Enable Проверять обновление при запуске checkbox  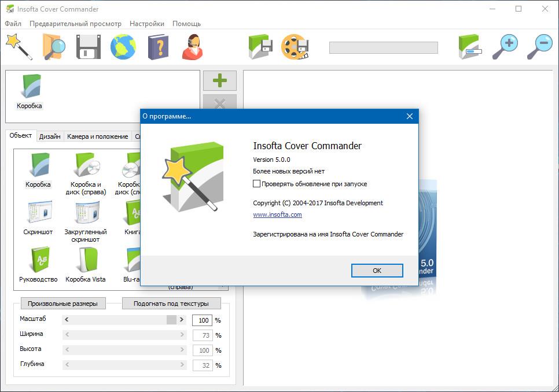256,184
